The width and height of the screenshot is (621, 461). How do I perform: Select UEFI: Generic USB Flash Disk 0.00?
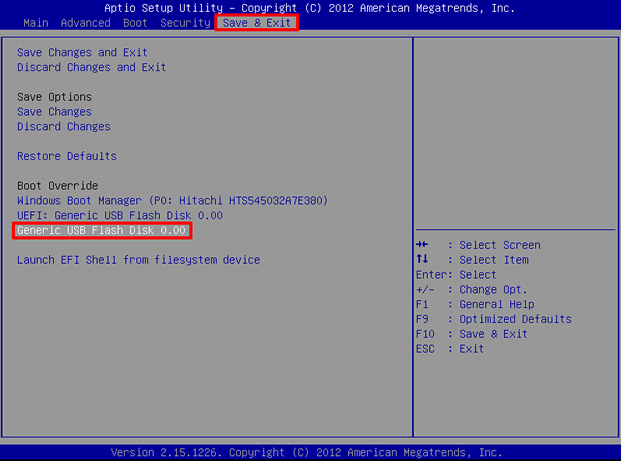120,215
